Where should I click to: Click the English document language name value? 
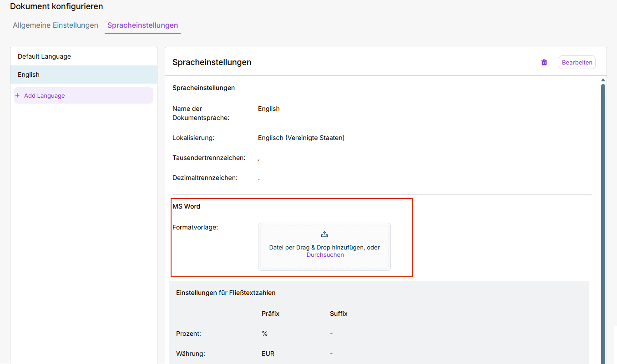[x=268, y=109]
